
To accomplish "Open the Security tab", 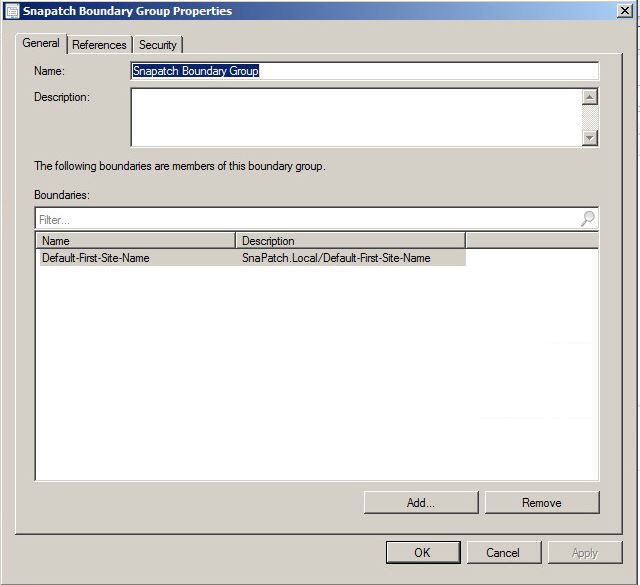I will click(158, 44).
